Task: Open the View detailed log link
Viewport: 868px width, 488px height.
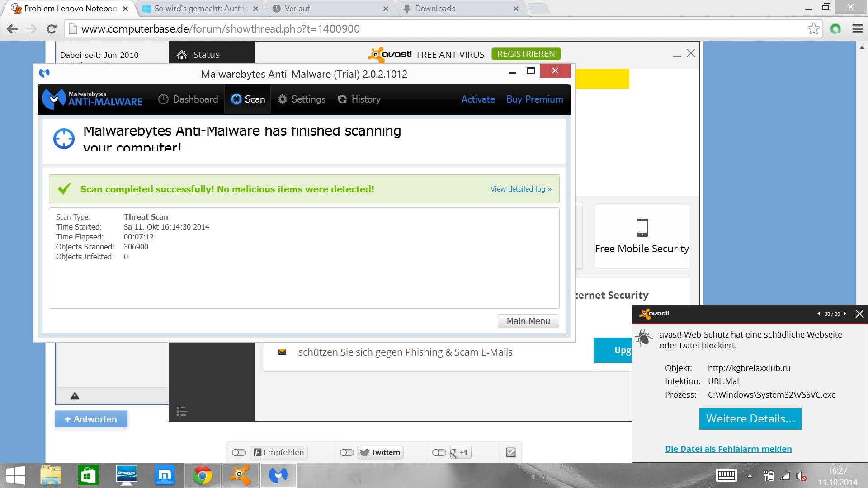Action: tap(521, 189)
